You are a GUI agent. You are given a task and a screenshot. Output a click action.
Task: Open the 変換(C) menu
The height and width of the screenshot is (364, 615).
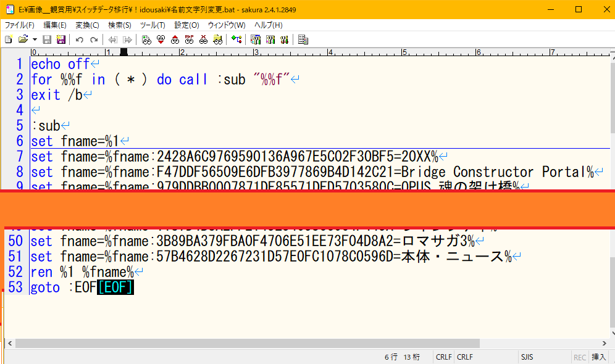87,25
